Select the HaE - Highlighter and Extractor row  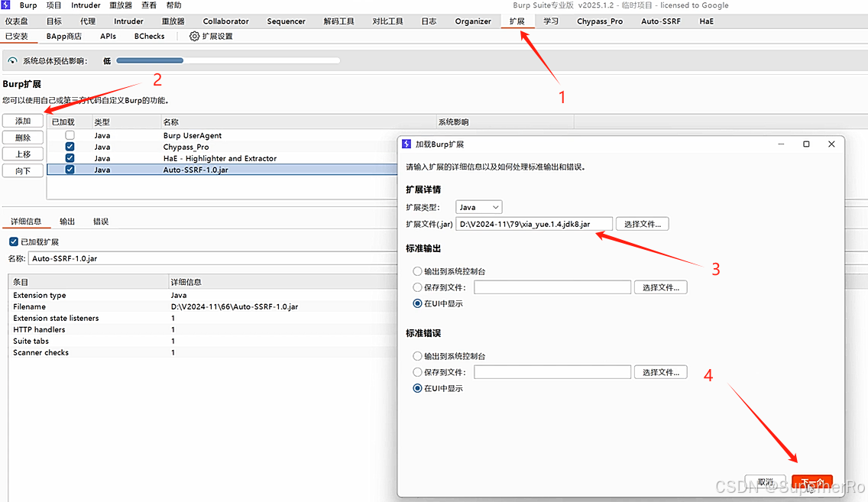222,158
